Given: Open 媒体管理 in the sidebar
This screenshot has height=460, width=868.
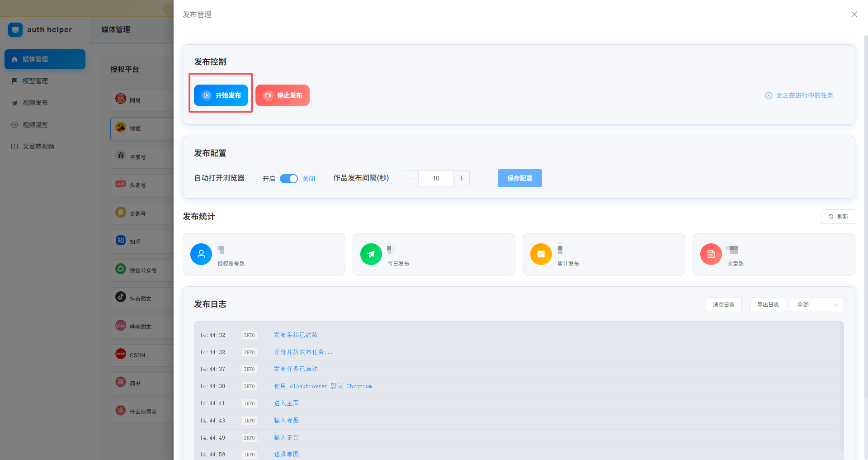Looking at the screenshot, I should (45, 59).
